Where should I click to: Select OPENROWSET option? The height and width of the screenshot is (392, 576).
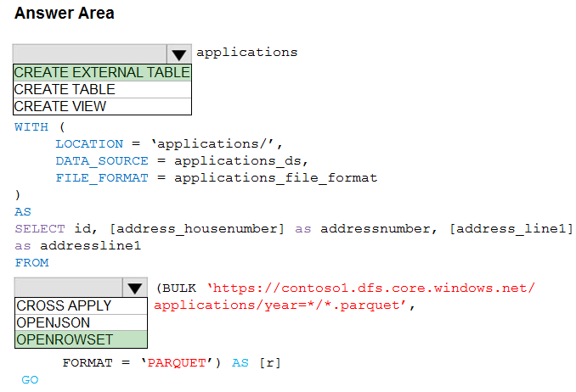click(81, 339)
